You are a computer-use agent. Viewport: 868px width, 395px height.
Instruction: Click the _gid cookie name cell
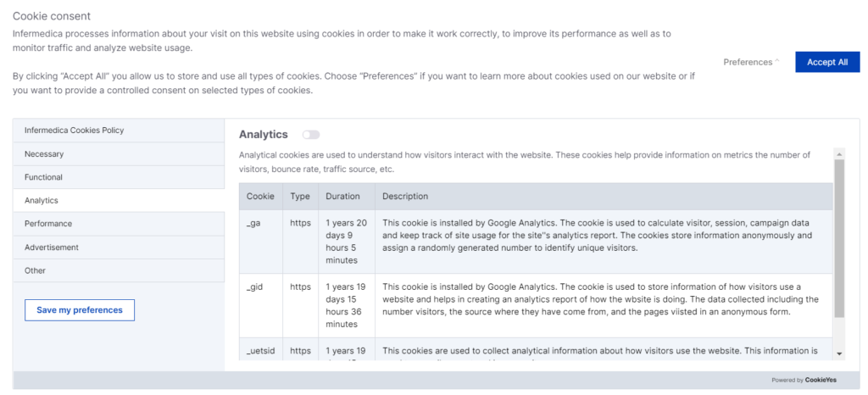[x=261, y=305]
